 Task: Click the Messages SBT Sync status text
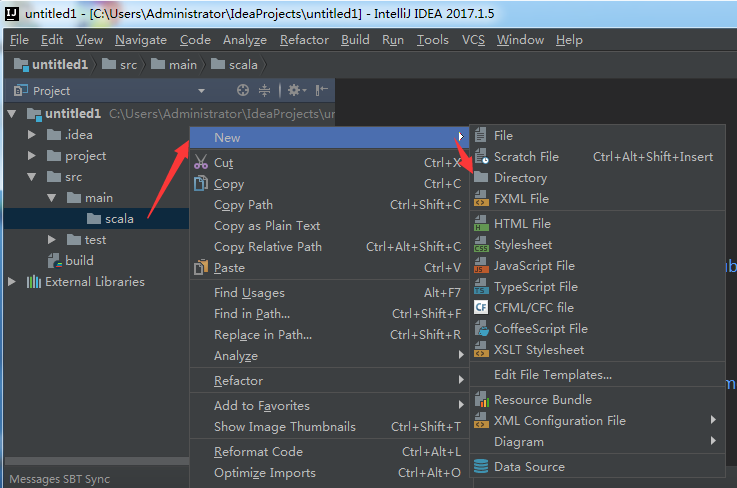pyautogui.click(x=60, y=479)
